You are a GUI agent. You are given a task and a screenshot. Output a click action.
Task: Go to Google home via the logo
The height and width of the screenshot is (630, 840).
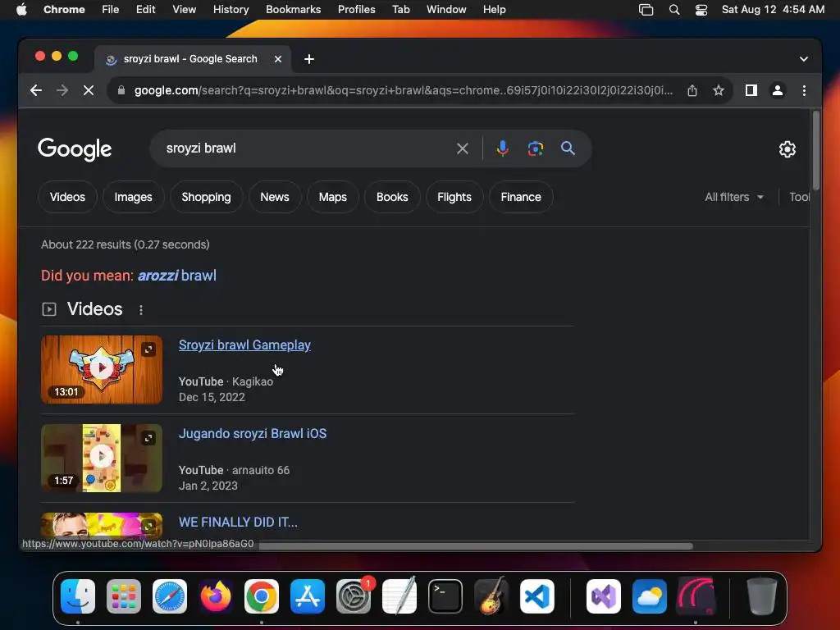[x=75, y=149]
